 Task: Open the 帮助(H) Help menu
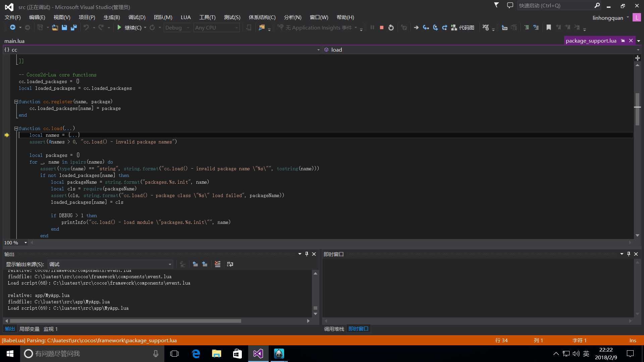point(345,17)
